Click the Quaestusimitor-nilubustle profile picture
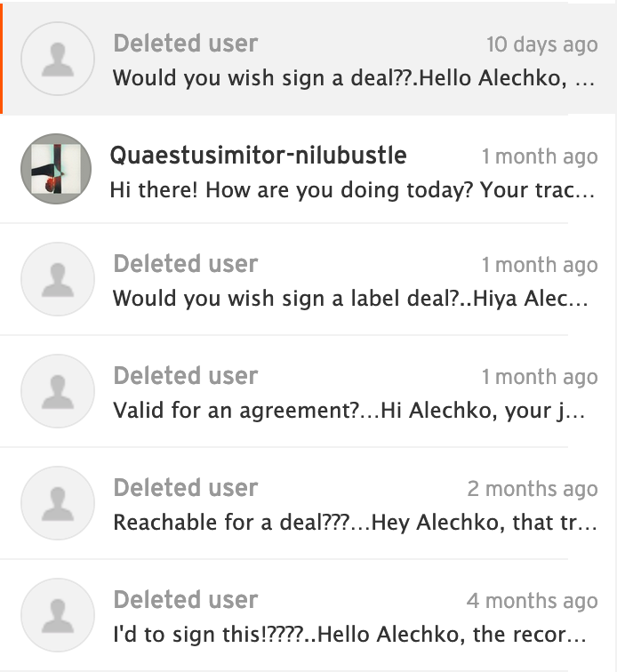Viewport: 617px width, 672px height. click(x=57, y=170)
